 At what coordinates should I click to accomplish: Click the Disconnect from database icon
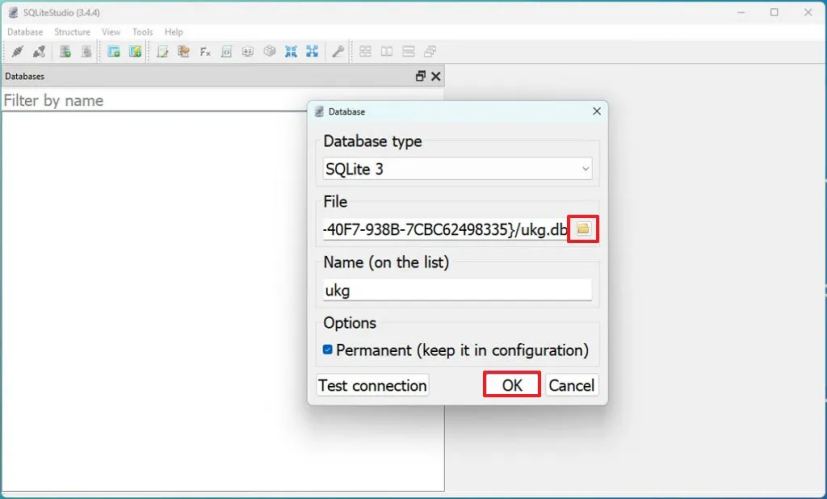[x=39, y=51]
